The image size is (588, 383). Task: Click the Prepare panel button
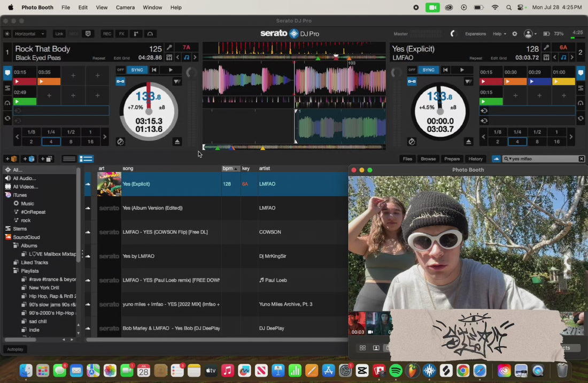[x=452, y=159]
